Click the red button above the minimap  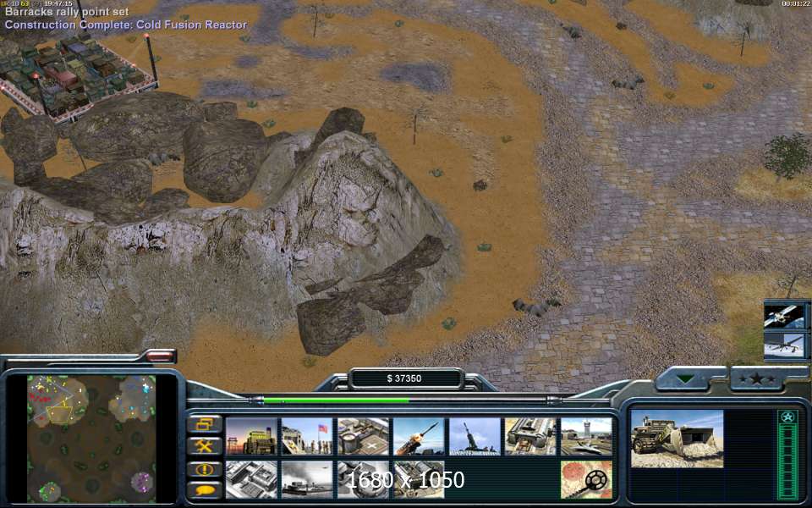click(160, 356)
